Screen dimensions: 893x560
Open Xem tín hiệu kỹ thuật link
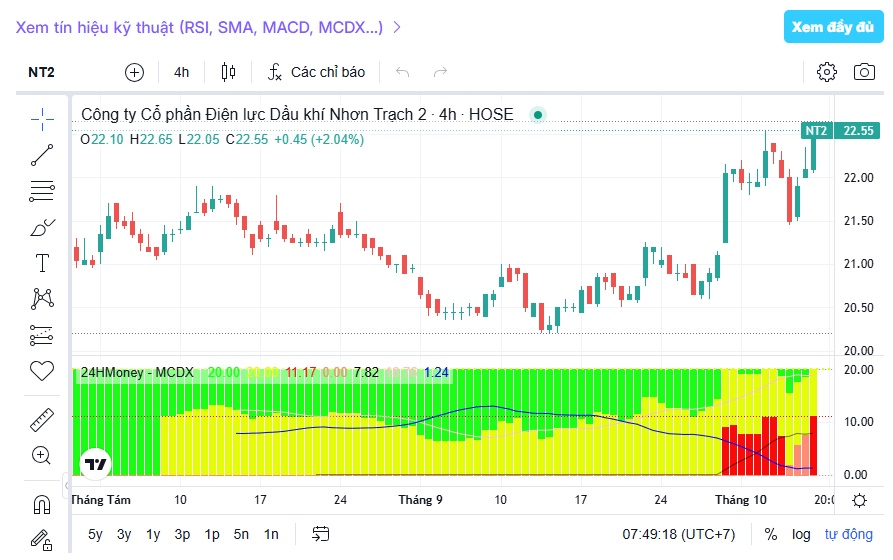point(199,27)
